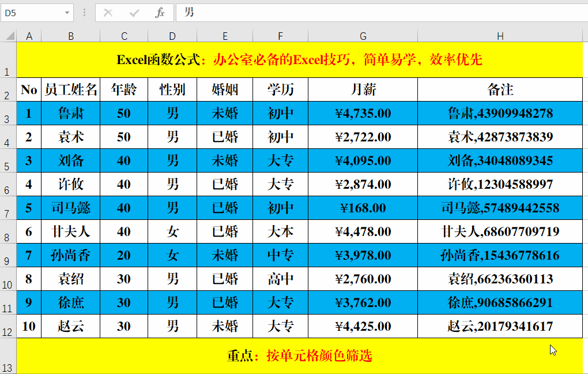Click salary cell ¥3,978.00

[363, 255]
